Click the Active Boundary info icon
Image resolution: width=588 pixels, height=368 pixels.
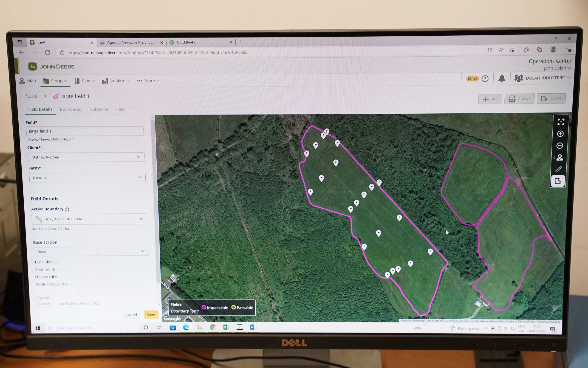point(67,209)
